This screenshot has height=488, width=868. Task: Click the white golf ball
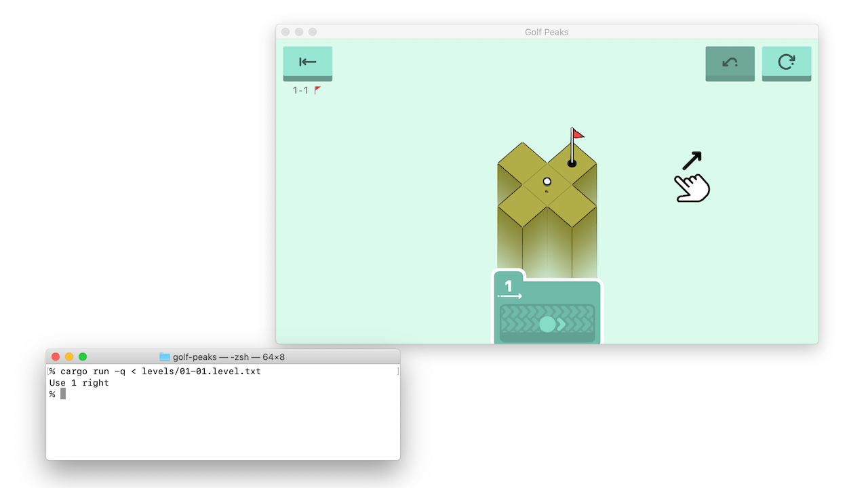[547, 182]
